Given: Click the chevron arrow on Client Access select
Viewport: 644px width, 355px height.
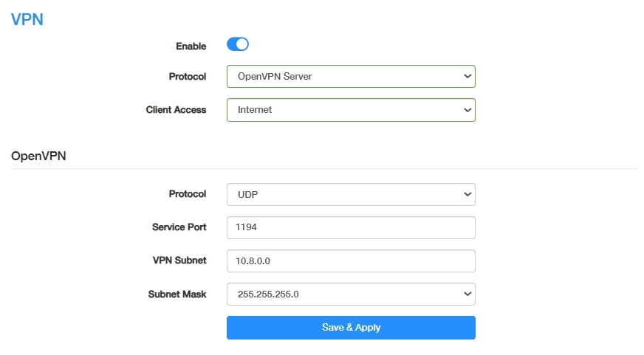Looking at the screenshot, I should tap(467, 110).
